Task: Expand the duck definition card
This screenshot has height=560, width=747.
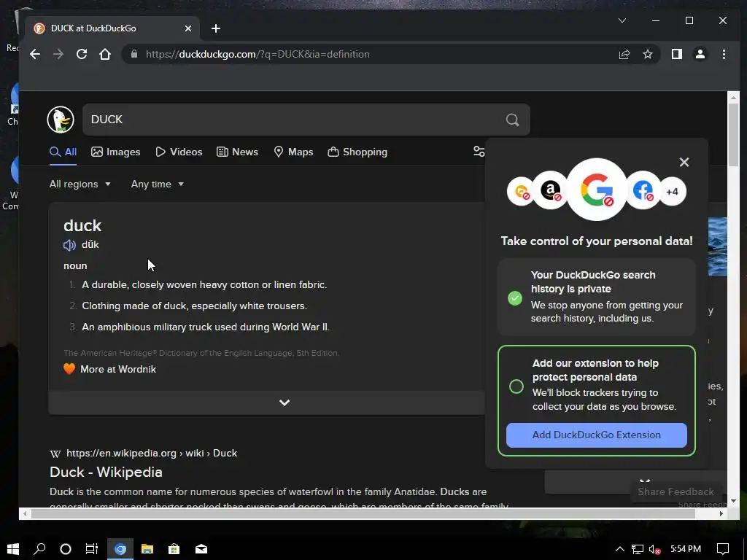Action: click(x=285, y=402)
